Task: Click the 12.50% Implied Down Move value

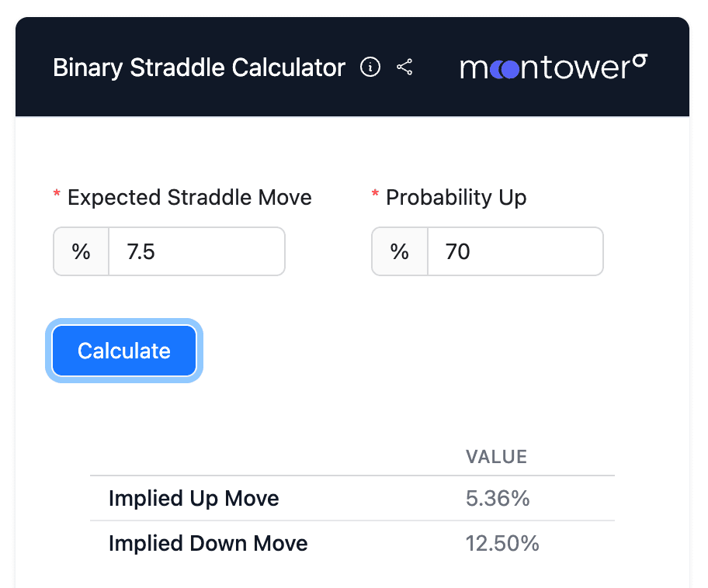Action: tap(502, 544)
